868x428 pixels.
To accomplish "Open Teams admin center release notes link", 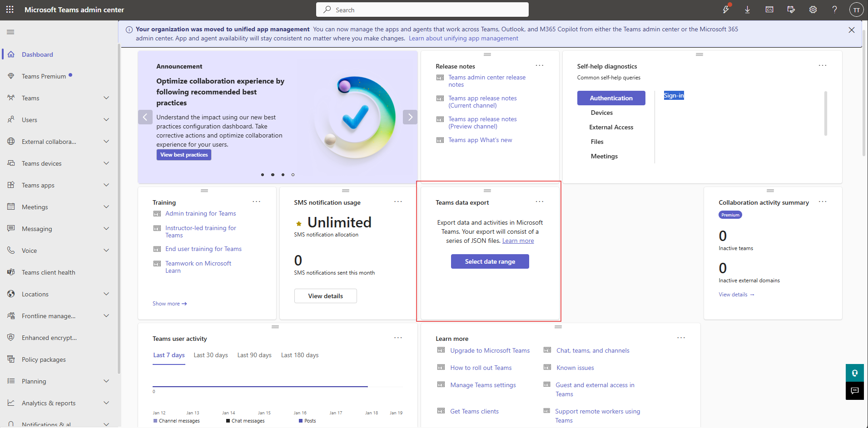I will pos(487,81).
